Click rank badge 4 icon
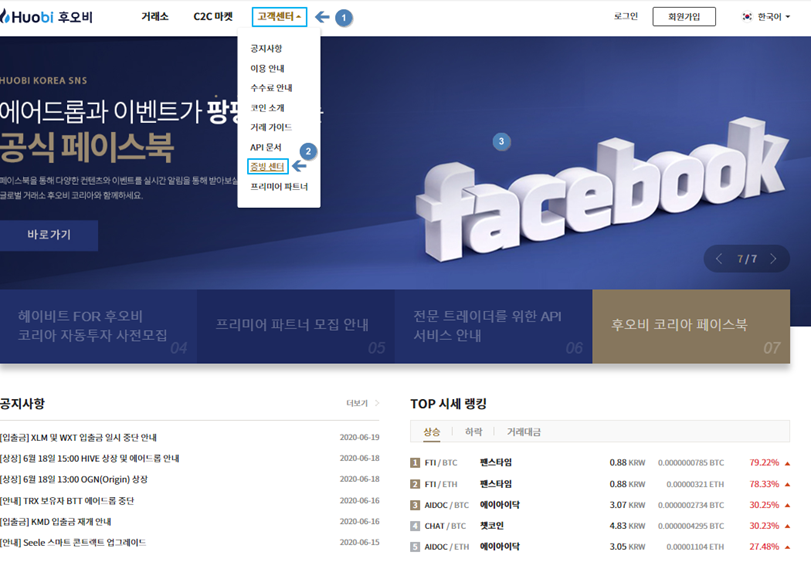This screenshot has width=811, height=562. pyautogui.click(x=415, y=526)
